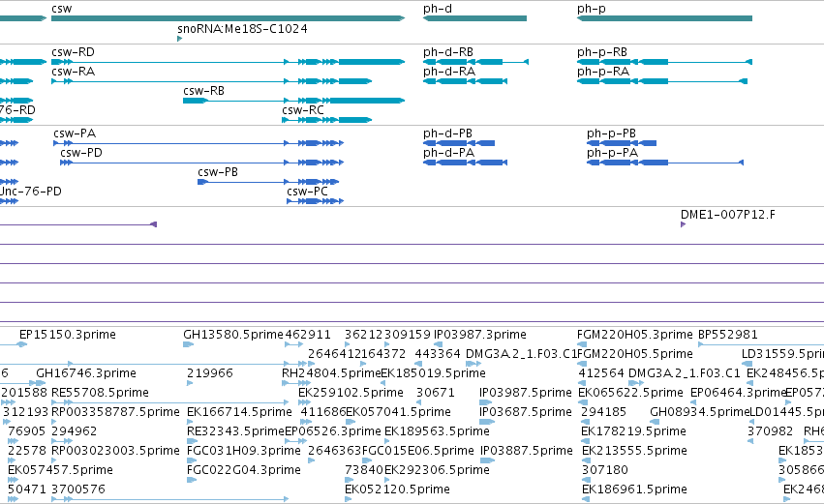The image size is (824, 504).
Task: Select EST EK057457.5prime
Action: click(x=60, y=470)
